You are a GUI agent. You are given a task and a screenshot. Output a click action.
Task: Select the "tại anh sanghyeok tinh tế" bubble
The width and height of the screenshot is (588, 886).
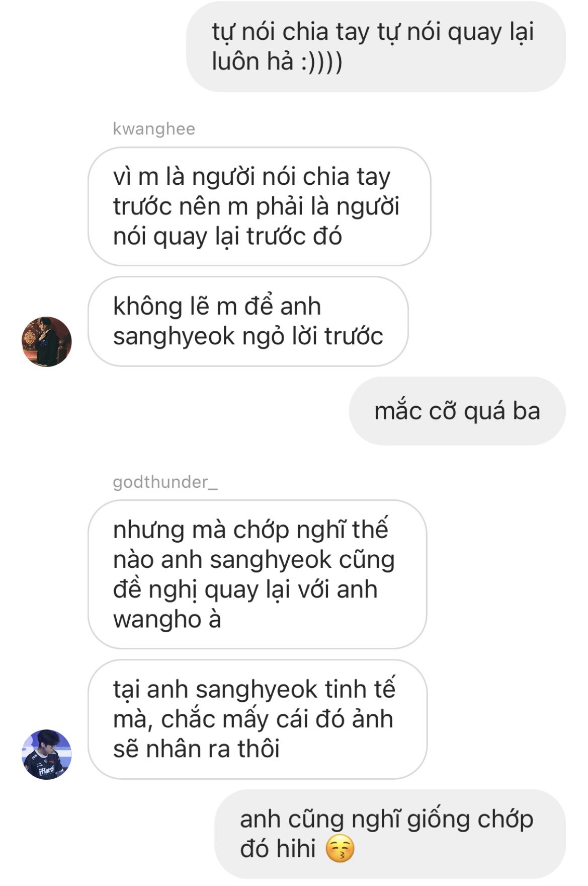point(258,719)
